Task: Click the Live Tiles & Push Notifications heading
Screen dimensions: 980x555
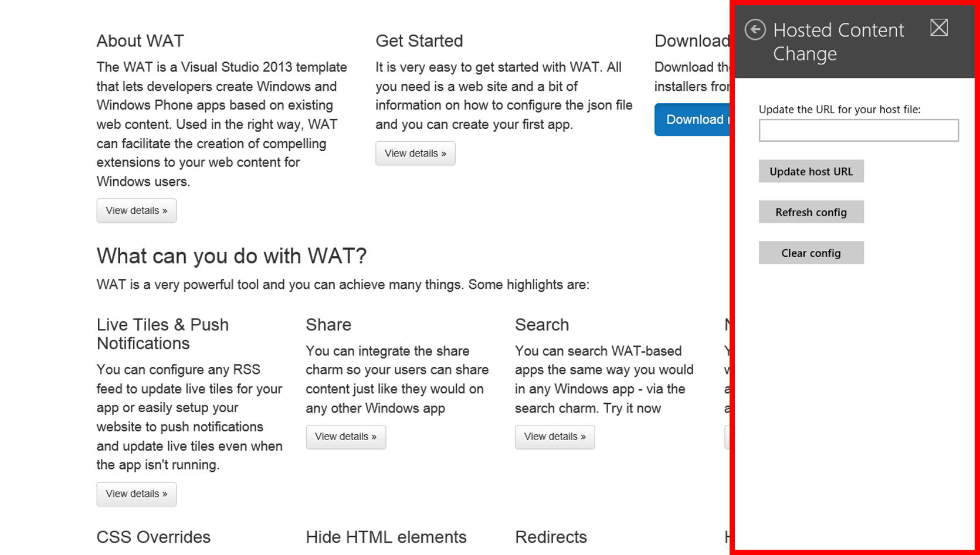Action: (x=162, y=334)
